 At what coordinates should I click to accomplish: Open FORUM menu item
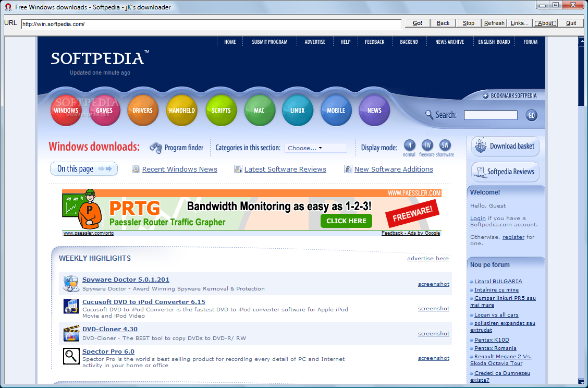pyautogui.click(x=530, y=42)
